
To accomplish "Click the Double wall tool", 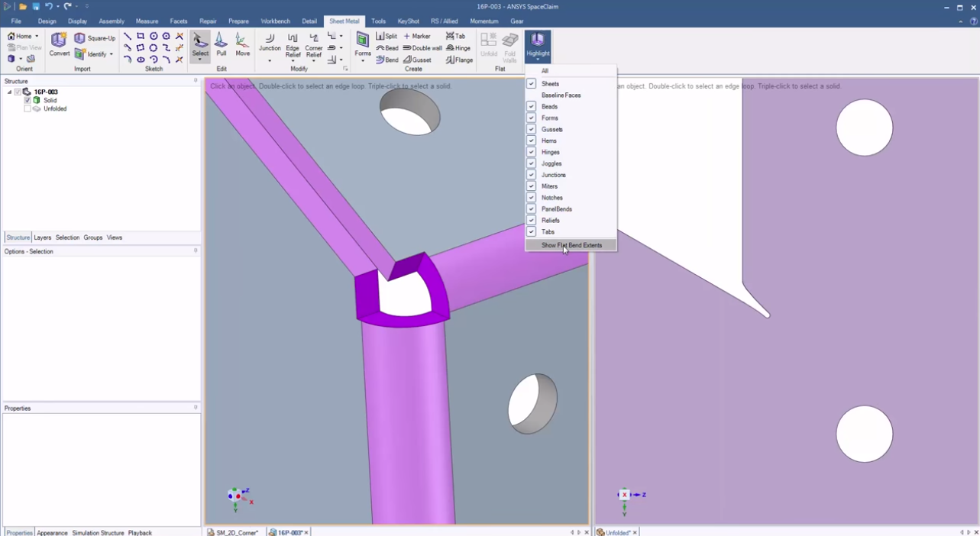I will [422, 48].
